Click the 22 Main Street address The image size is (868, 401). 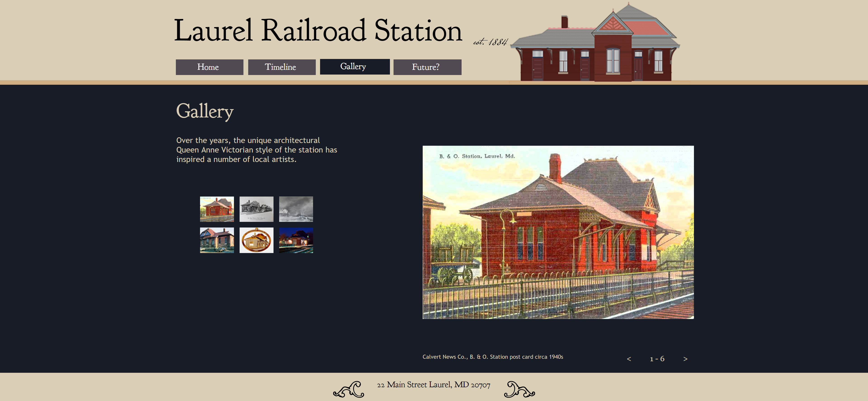pos(433,385)
